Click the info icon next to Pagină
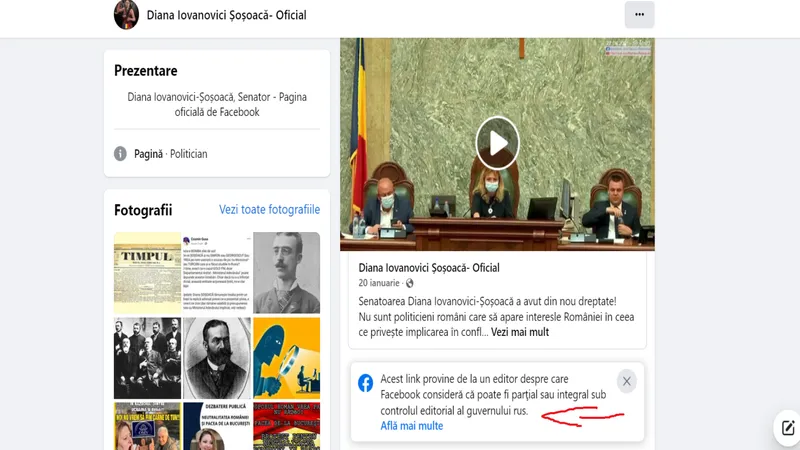Viewport: 800px width, 450px height. pos(120,154)
